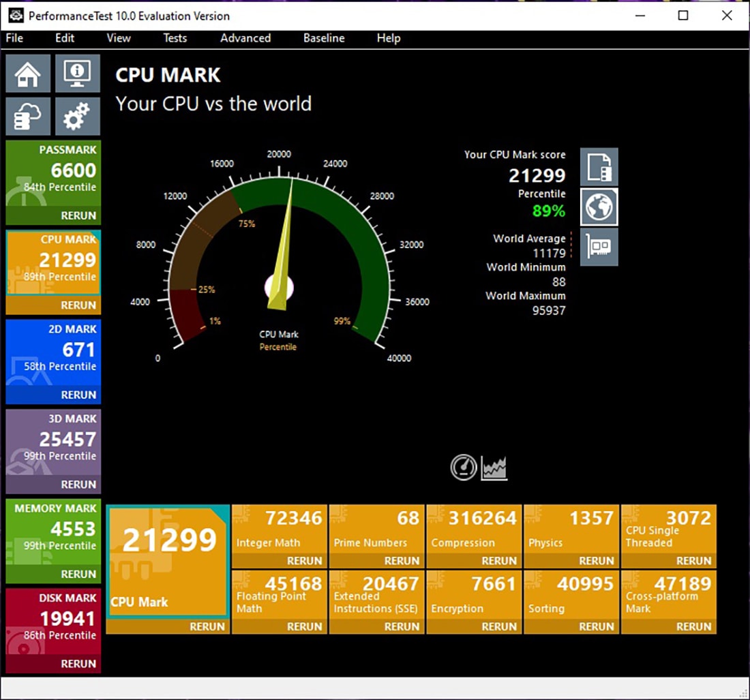
Task: Select the 3D Mark tile
Action: [x=53, y=443]
